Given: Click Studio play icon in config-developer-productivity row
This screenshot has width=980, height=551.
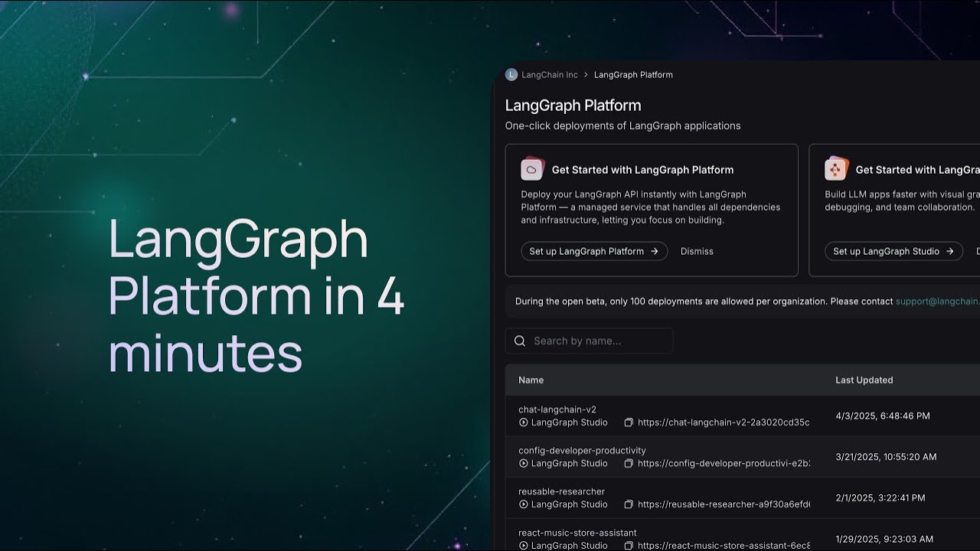Looking at the screenshot, I should coord(524,464).
